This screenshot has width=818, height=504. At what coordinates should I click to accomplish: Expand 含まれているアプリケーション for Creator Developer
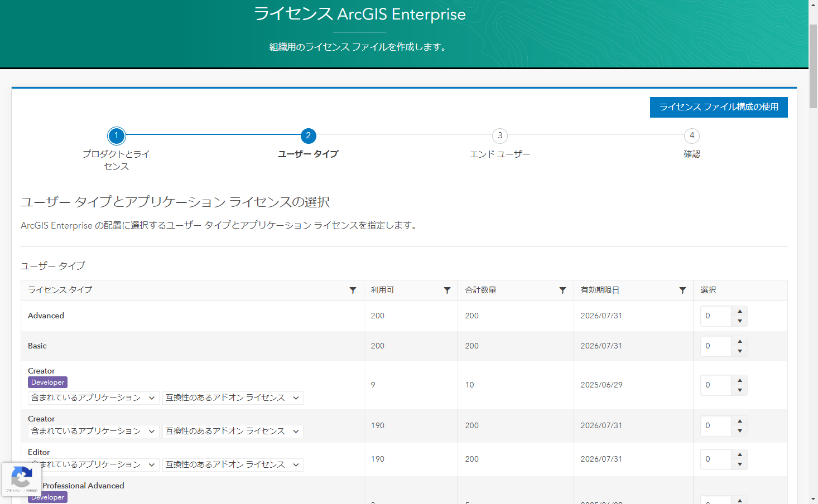(x=93, y=398)
